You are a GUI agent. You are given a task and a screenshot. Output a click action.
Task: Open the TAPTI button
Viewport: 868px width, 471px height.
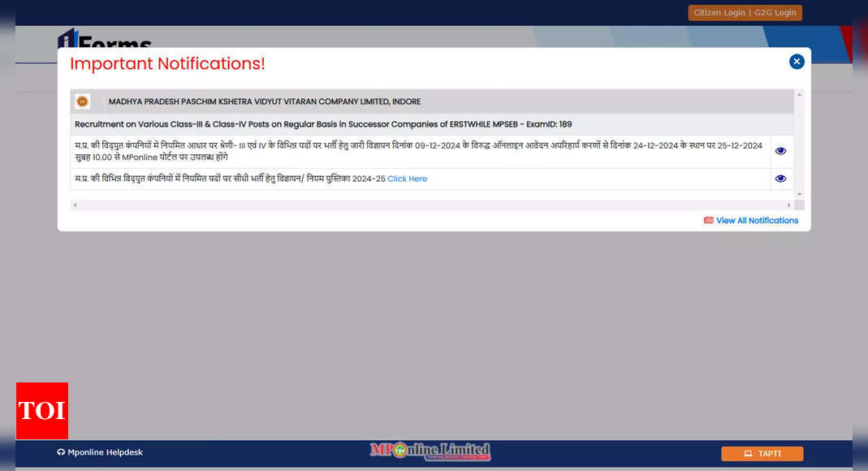click(x=762, y=454)
